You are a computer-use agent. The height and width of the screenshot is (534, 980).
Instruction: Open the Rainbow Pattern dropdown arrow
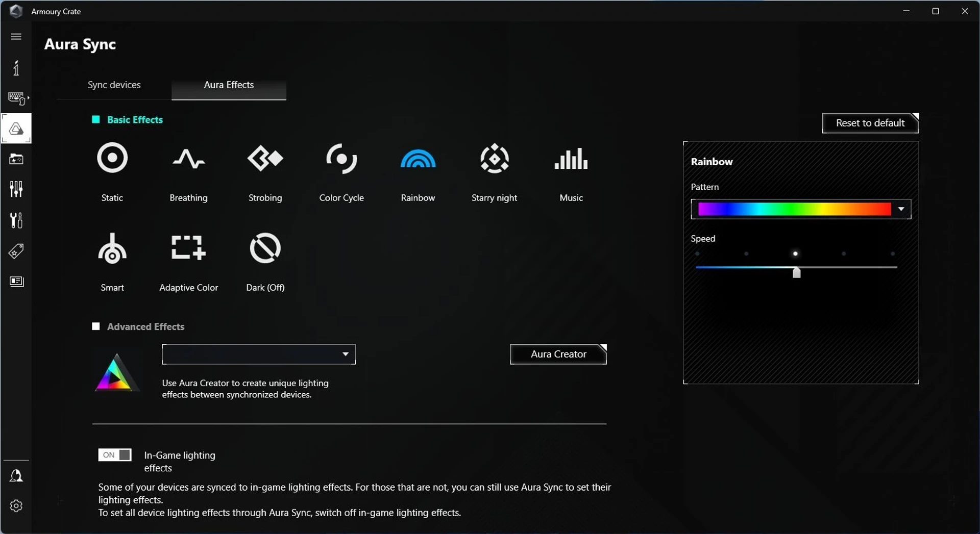(901, 209)
